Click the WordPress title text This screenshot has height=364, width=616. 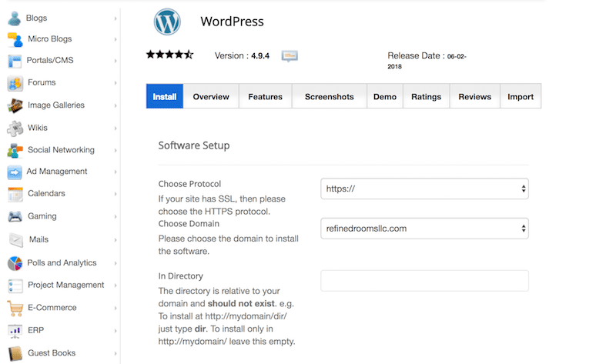[233, 22]
